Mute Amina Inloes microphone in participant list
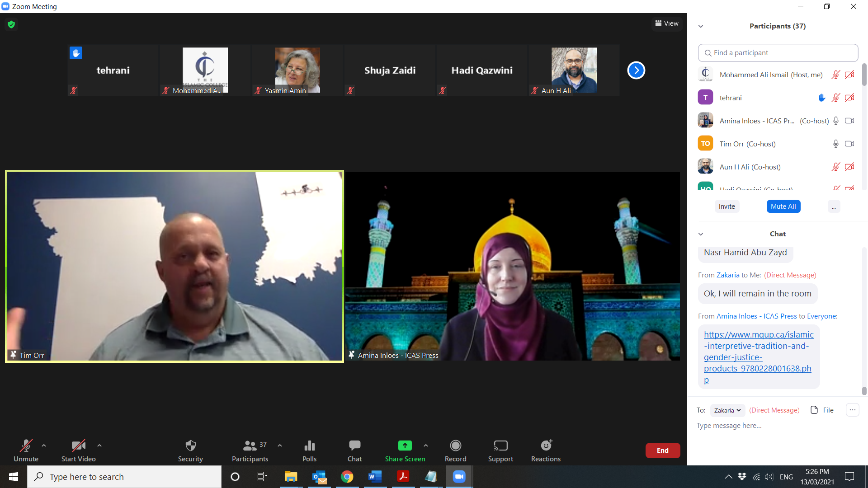 (836, 121)
